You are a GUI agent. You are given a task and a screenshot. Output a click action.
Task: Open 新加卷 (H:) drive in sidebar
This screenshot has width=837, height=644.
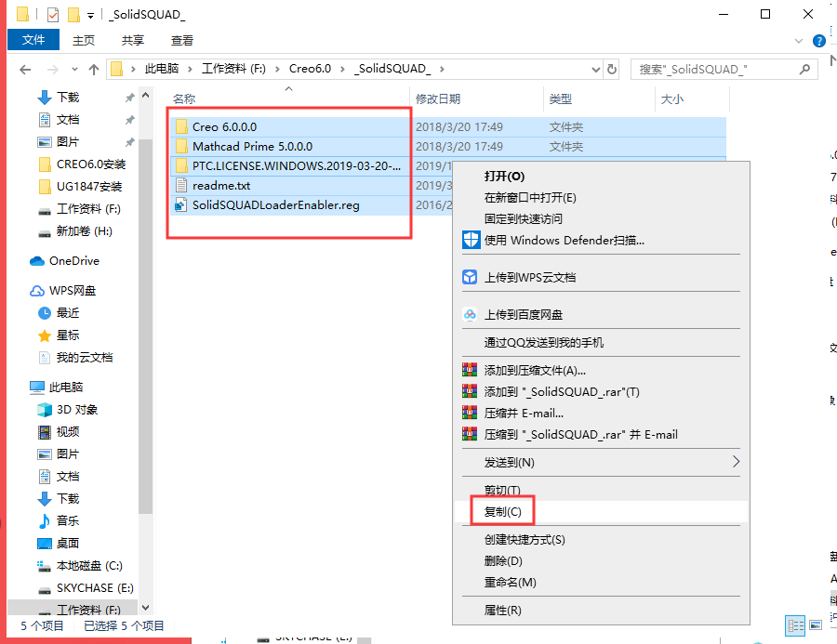pos(84,231)
